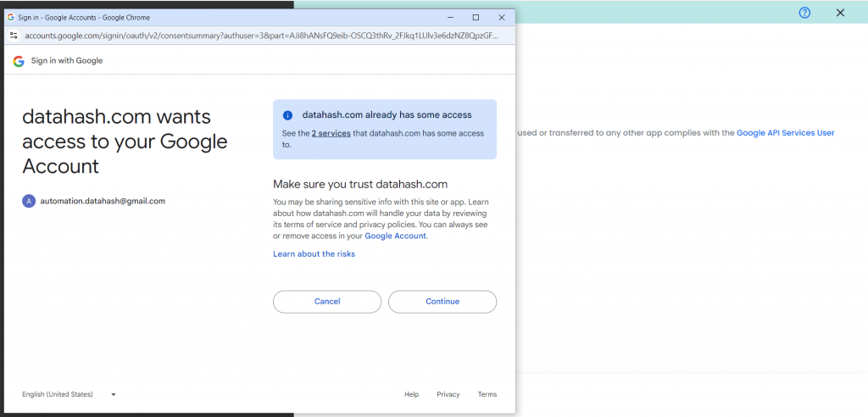Click the 'Sign in with Google' header text

tap(67, 61)
